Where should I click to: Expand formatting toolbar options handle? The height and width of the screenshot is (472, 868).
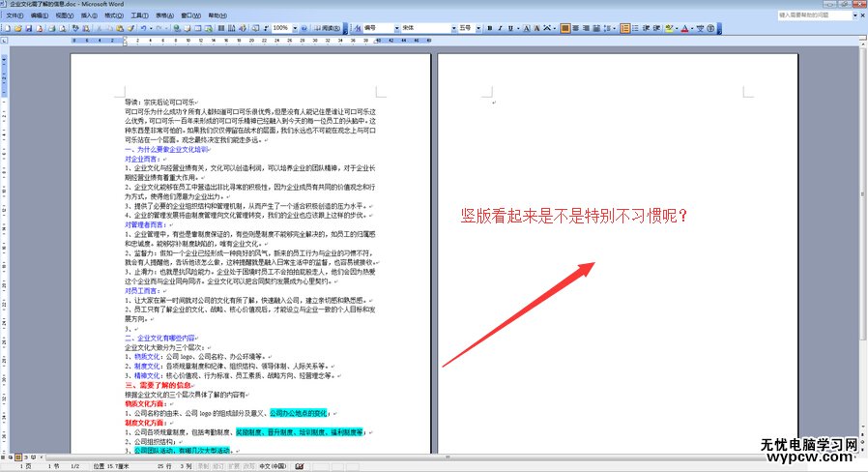720,28
